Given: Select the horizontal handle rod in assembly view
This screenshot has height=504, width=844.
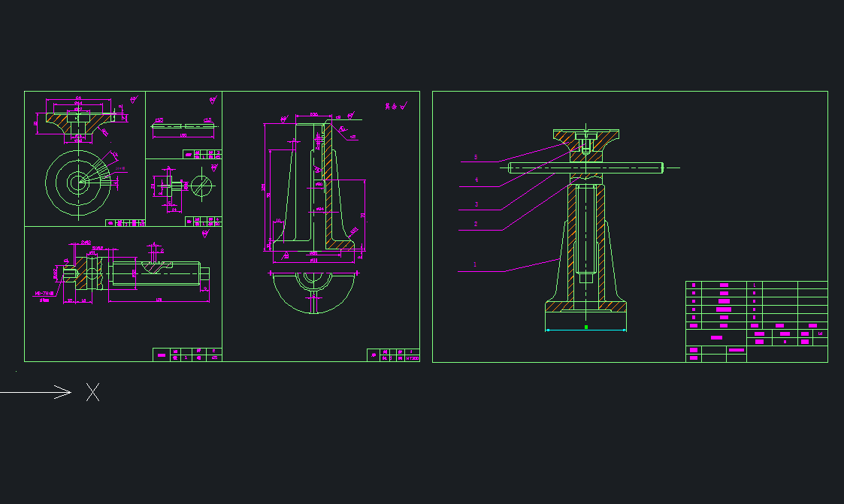Looking at the screenshot, I should point(585,167).
